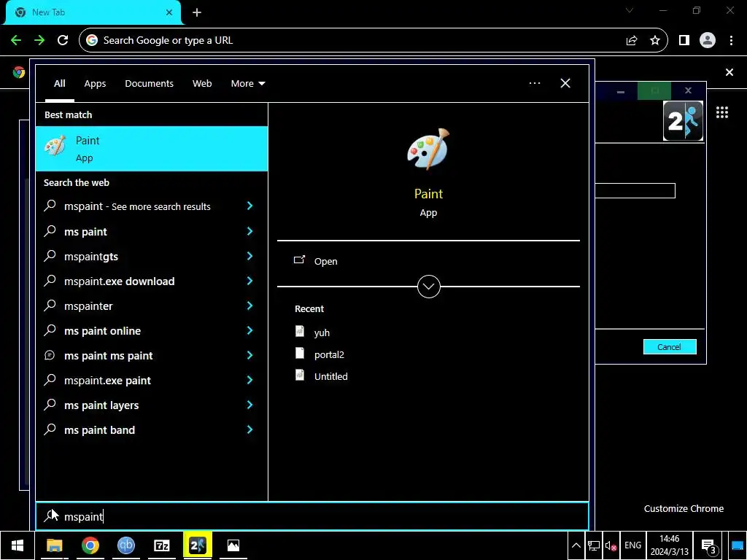Click Cancel in the background dialog
The width and height of the screenshot is (747, 560).
point(670,346)
